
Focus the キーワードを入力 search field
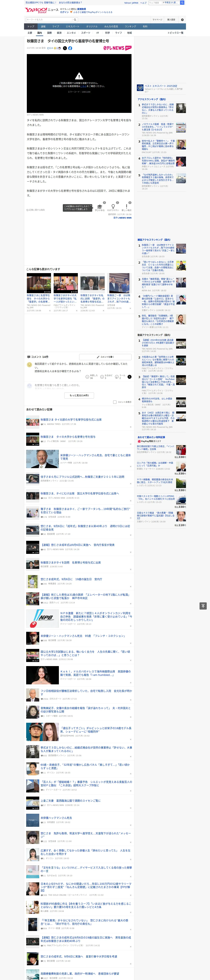tap(49, 19)
